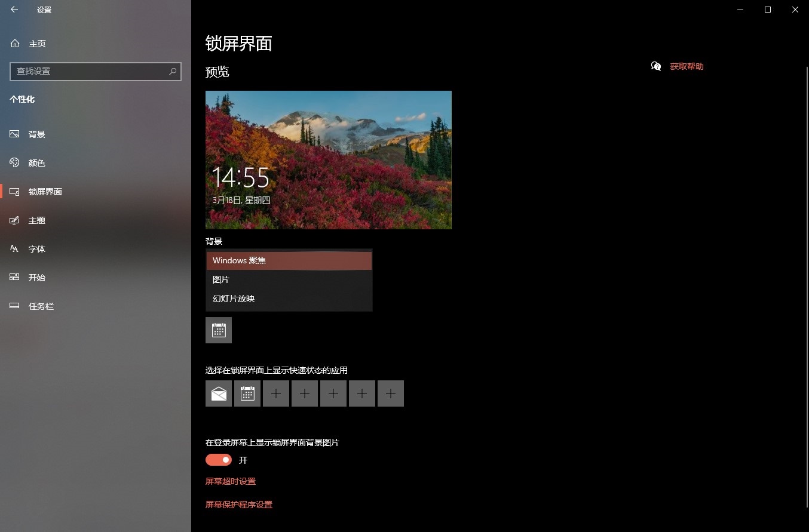Image resolution: width=809 pixels, height=532 pixels.
Task: Choose 图片 in background dropdown
Action: pyautogui.click(x=289, y=279)
